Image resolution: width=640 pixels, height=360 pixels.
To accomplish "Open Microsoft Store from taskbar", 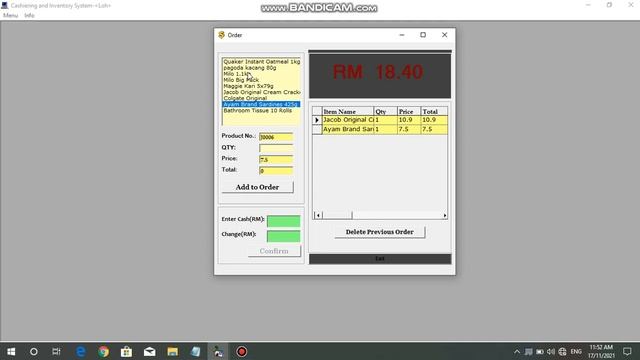I will coord(127,351).
